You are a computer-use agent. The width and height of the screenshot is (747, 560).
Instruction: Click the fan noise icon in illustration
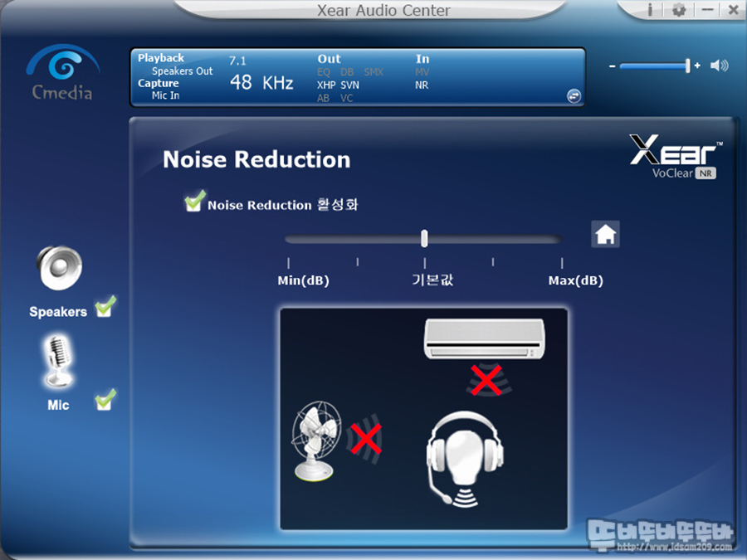[317, 441]
